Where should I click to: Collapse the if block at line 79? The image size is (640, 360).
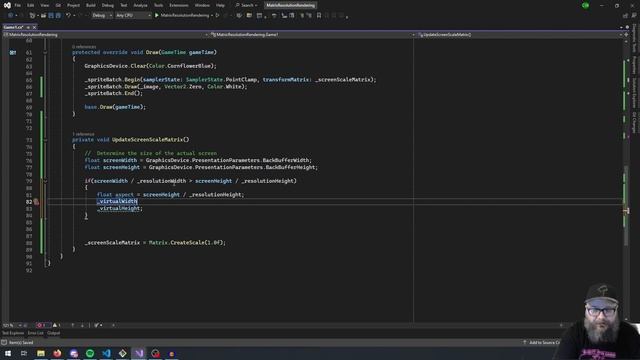45,181
